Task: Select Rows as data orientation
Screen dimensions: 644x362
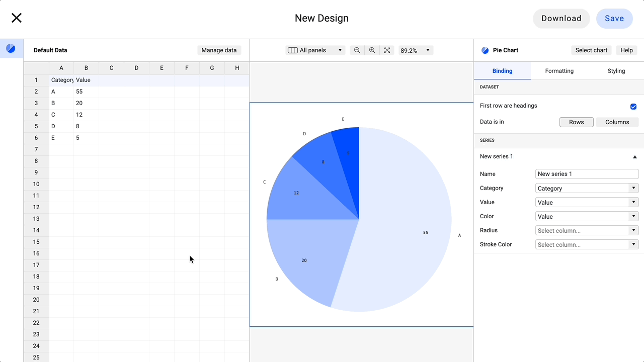Action: [x=576, y=122]
